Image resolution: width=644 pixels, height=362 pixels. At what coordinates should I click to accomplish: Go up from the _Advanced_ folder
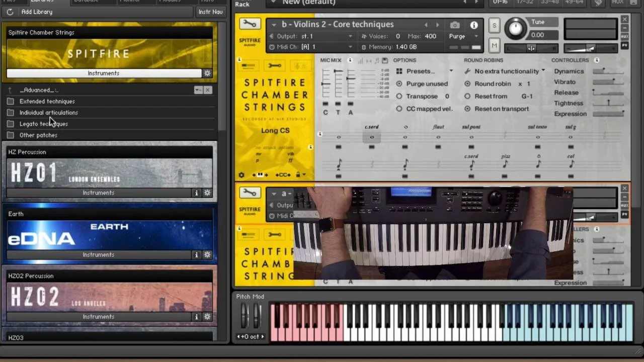(10, 90)
